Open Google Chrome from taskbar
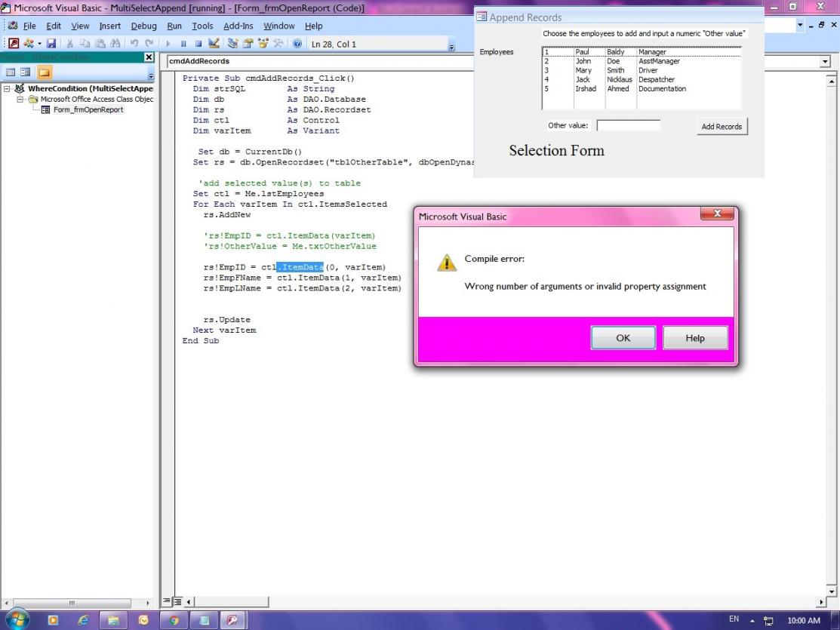This screenshot has width=840, height=630. point(174,620)
